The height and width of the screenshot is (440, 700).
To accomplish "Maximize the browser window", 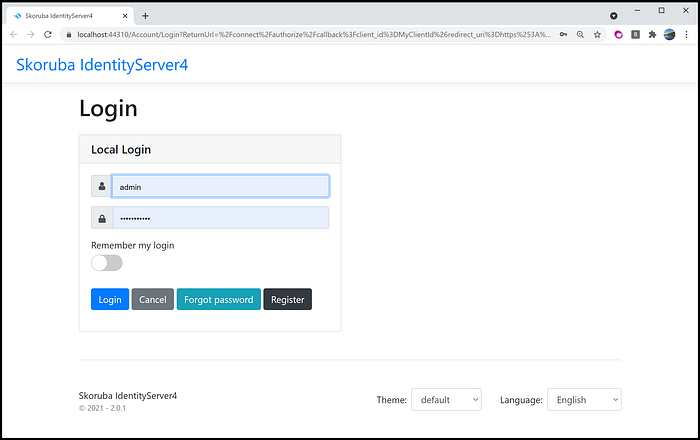I will [662, 10].
